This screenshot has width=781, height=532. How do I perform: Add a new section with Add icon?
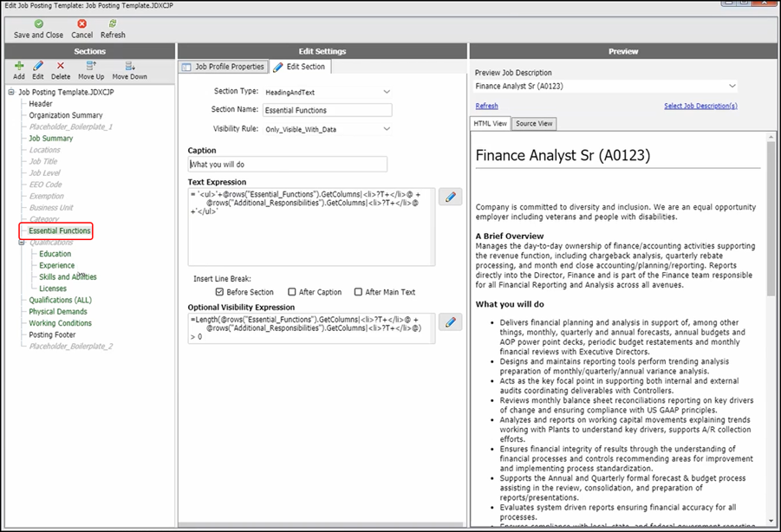point(19,66)
